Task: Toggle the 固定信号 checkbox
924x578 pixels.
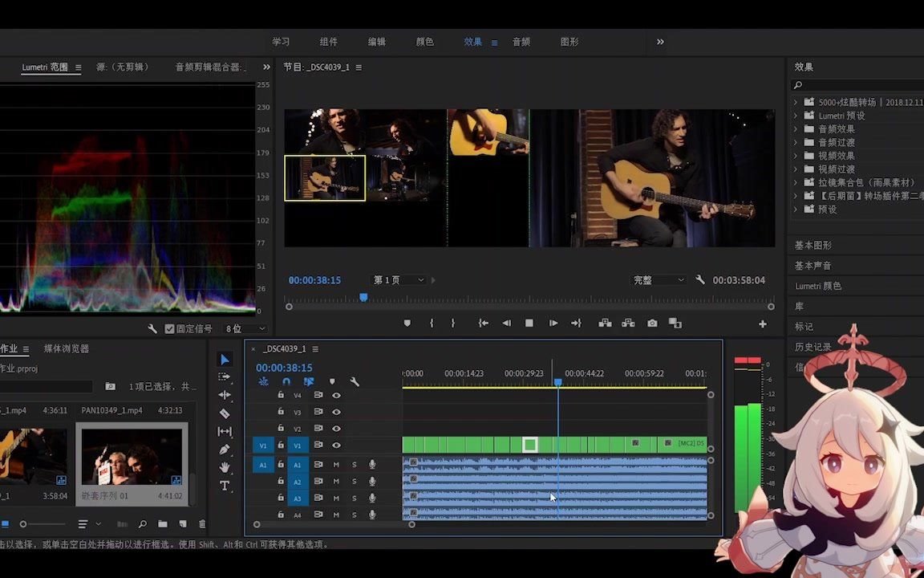Action: (x=170, y=328)
